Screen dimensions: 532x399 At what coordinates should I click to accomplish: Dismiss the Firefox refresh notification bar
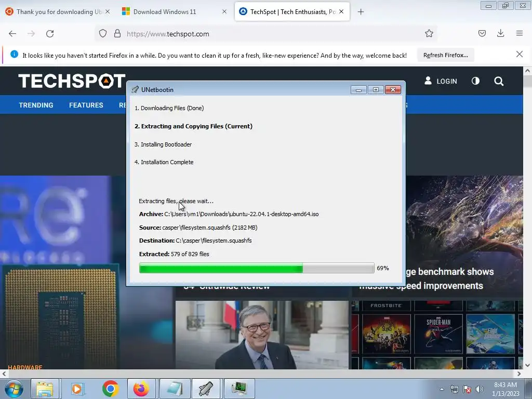[x=520, y=54]
